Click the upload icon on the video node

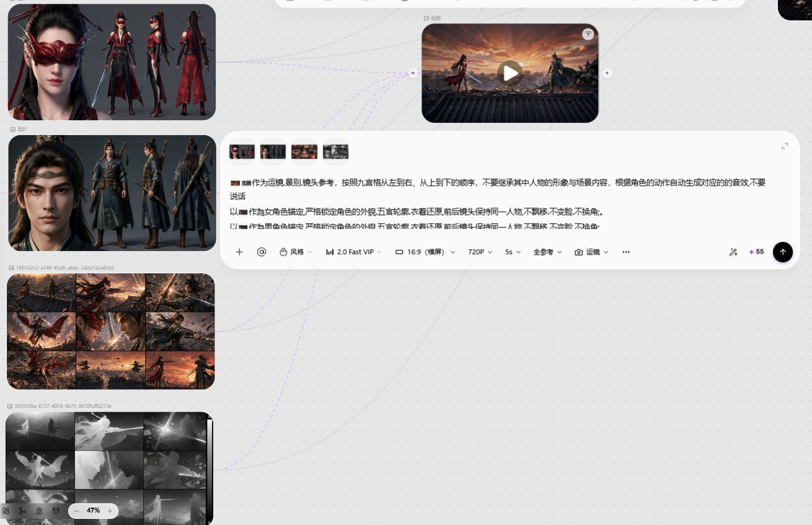(588, 35)
